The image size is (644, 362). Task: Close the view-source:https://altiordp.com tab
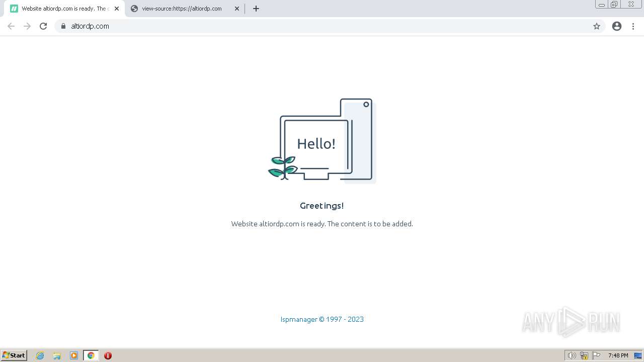tap(237, 9)
